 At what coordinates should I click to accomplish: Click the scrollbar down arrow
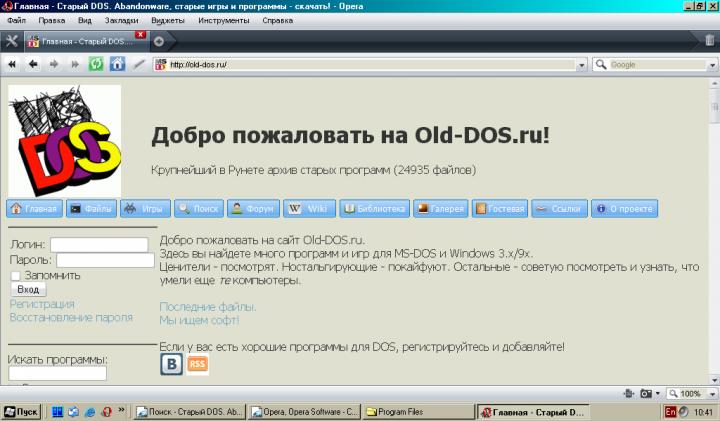click(x=714, y=380)
